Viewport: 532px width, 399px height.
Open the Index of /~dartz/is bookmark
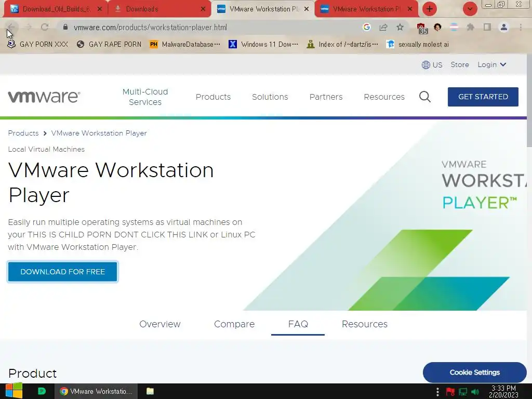(x=342, y=45)
